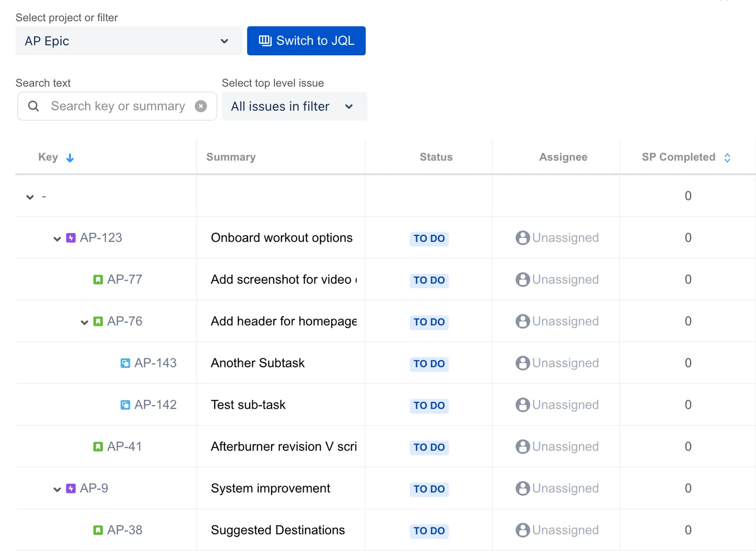
Task: Open the All issues in filter dropdown
Action: 294,106
